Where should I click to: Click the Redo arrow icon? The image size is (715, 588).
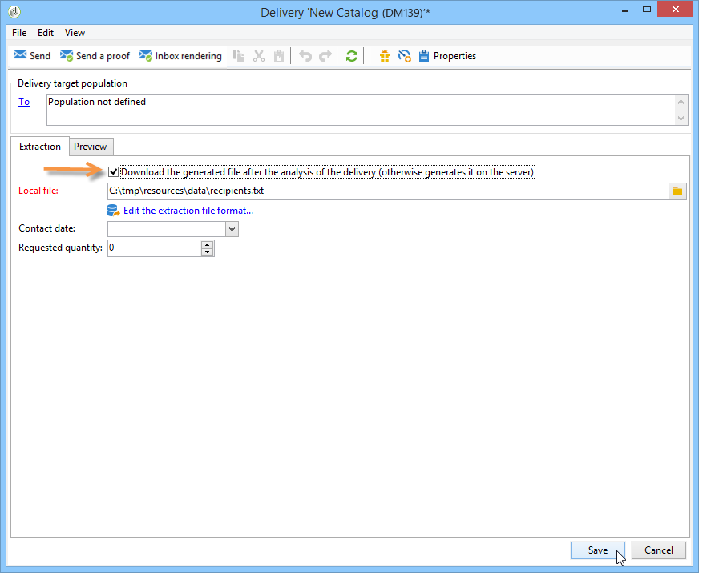coord(325,56)
